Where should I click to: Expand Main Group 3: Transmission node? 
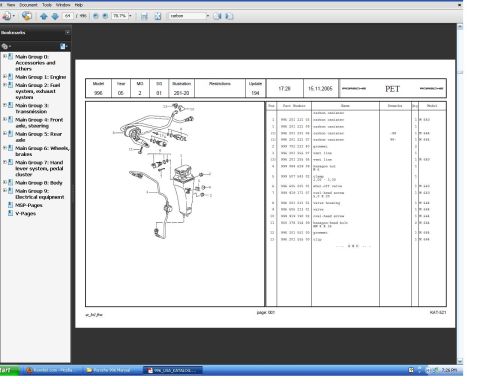click(5, 105)
